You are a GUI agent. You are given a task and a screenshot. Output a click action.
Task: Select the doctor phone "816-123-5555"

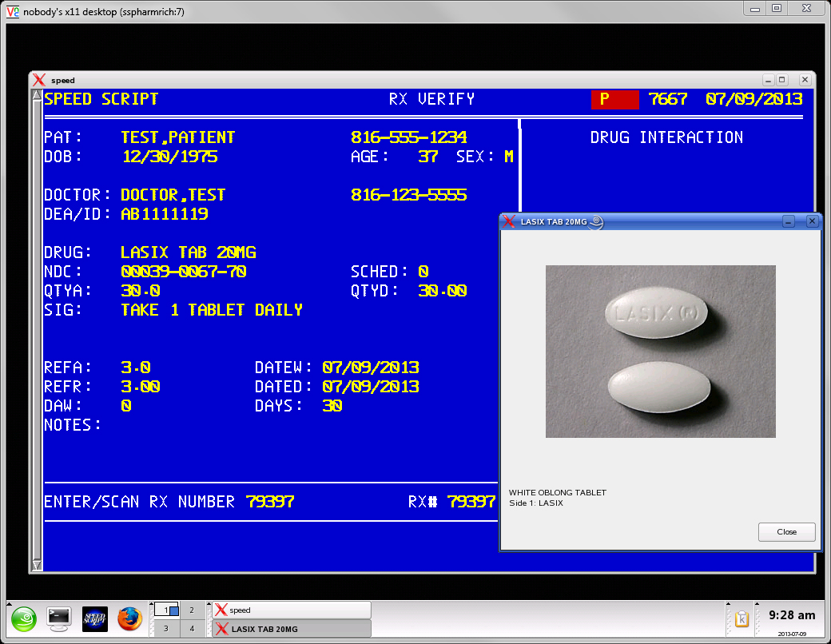coord(408,195)
